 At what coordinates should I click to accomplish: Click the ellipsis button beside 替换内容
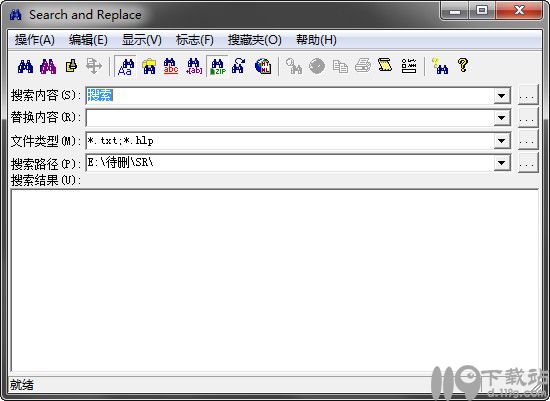[528, 118]
